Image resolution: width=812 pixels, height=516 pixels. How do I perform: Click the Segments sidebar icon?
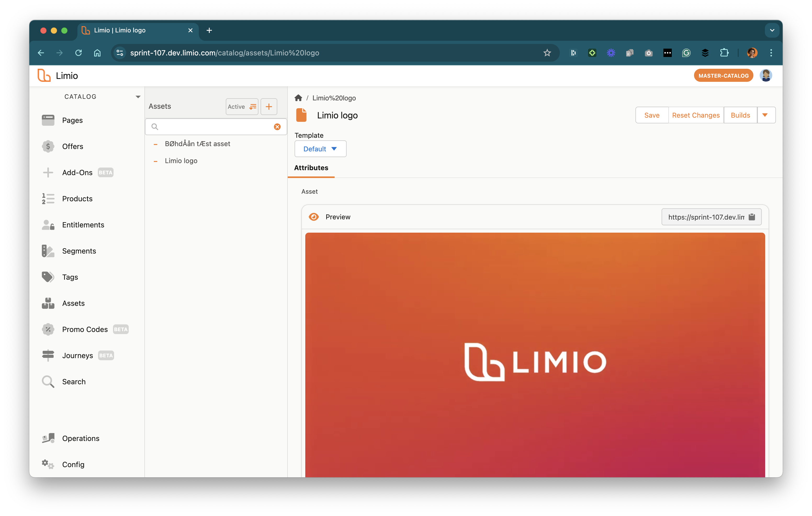coord(48,251)
